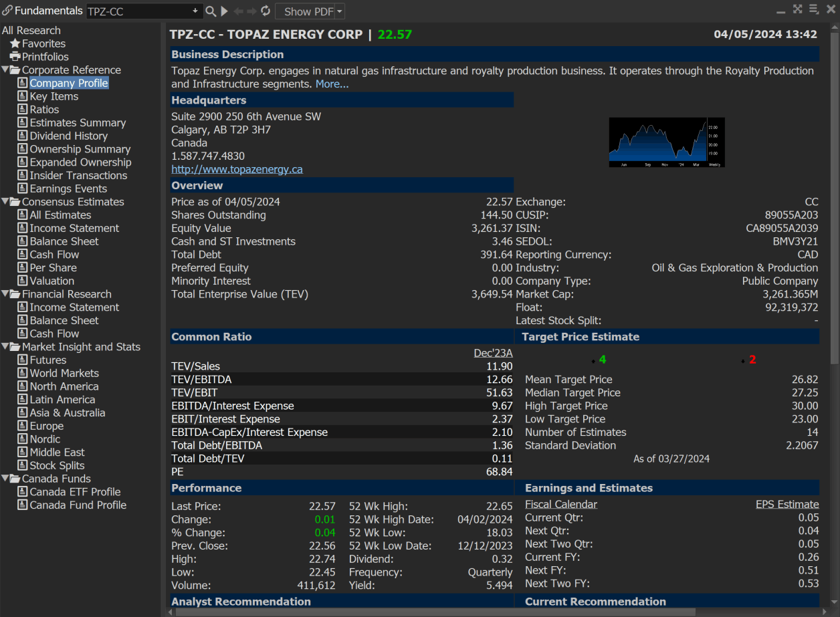The image size is (840, 617).
Task: Click the document icon beside World Markets
Action: tap(23, 373)
